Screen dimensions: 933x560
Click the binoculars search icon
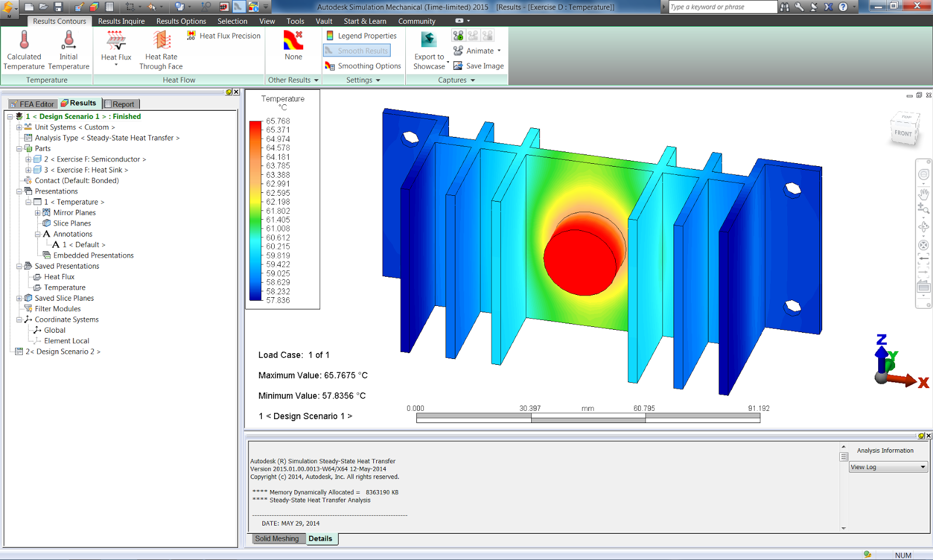click(x=785, y=7)
